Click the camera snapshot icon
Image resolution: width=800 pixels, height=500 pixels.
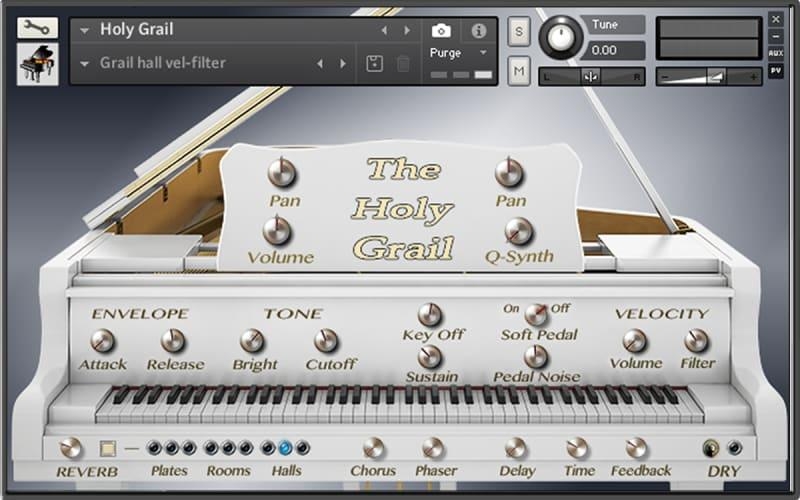[x=440, y=31]
